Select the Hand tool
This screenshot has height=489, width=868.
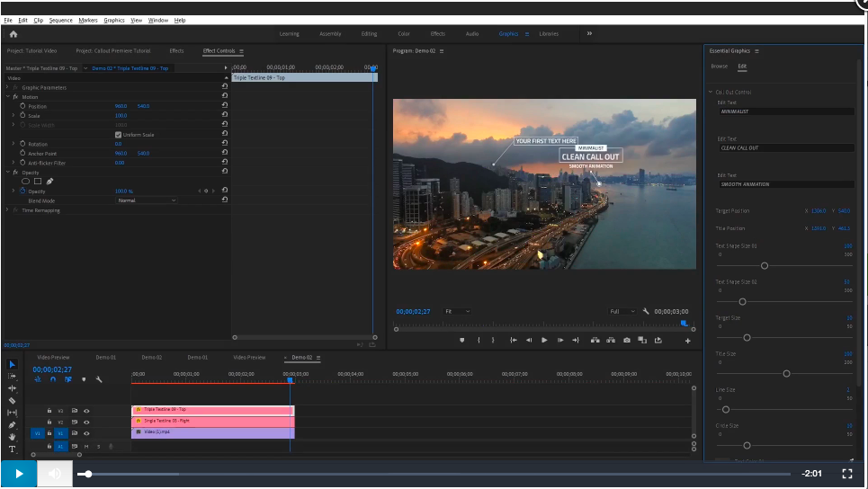point(13,436)
